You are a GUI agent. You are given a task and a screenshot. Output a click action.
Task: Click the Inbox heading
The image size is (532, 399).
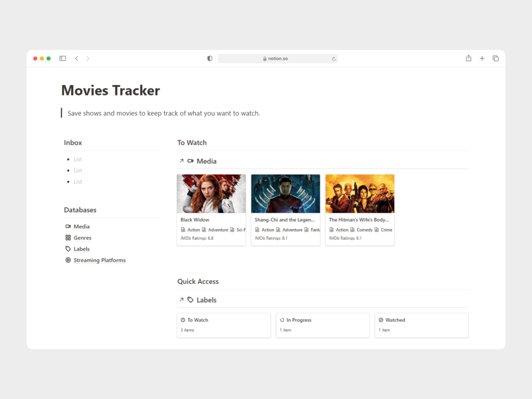pyautogui.click(x=73, y=142)
